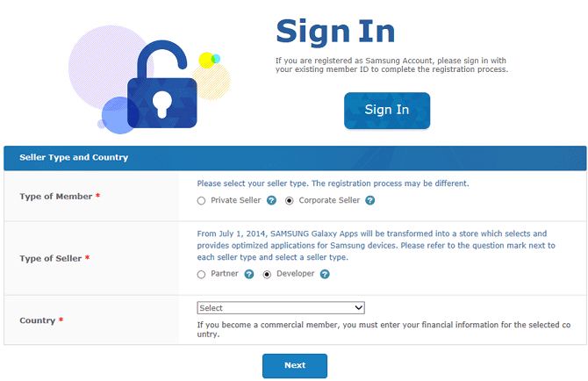Click the blue padlock illustration
The height and width of the screenshot is (381, 588).
click(162, 84)
